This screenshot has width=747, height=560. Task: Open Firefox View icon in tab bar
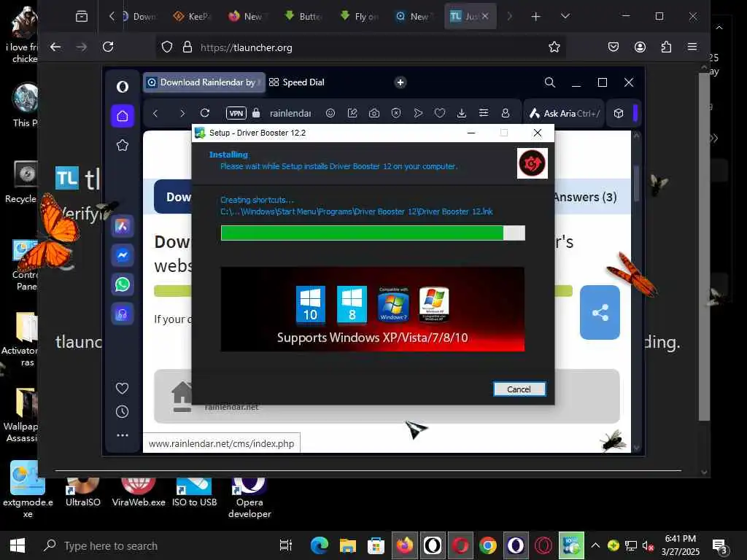point(82,17)
